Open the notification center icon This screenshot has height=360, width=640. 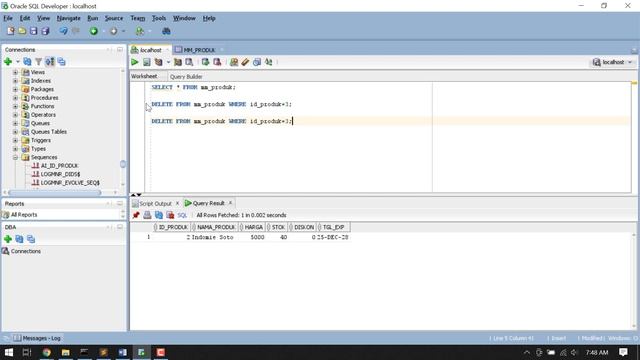[x=623, y=352]
